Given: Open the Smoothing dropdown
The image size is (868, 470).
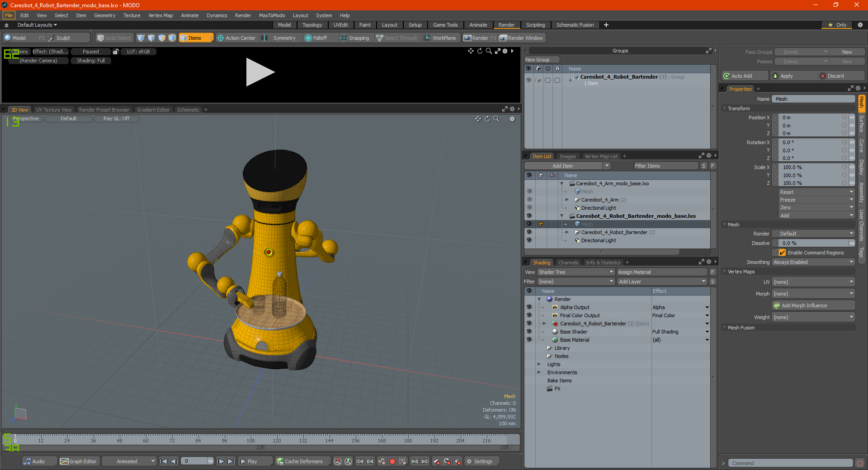Looking at the screenshot, I should (x=813, y=262).
